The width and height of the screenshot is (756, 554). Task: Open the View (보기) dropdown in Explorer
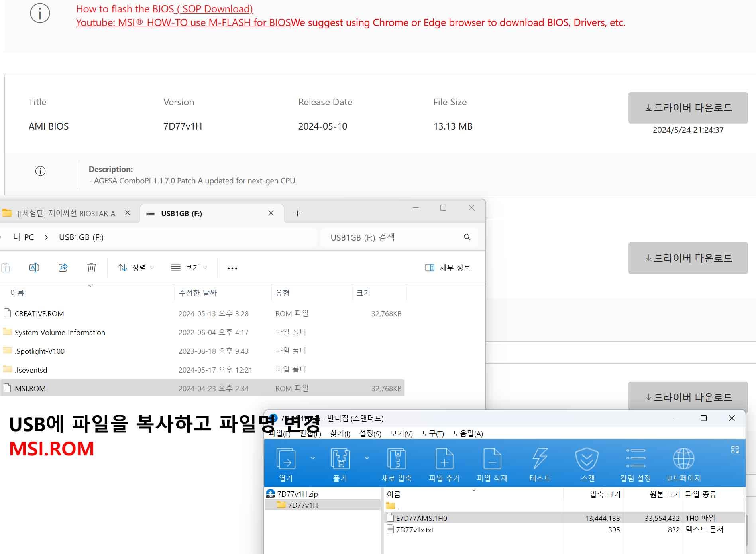tap(189, 268)
